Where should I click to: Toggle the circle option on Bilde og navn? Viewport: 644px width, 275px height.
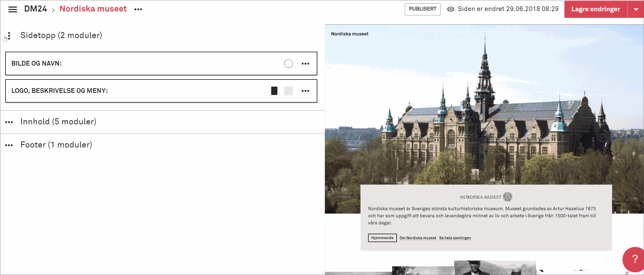pyautogui.click(x=288, y=64)
